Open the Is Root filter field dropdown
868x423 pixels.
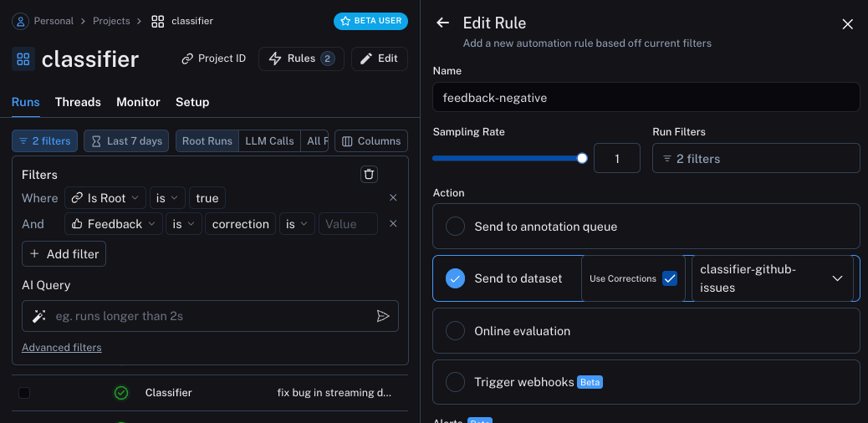(105, 198)
